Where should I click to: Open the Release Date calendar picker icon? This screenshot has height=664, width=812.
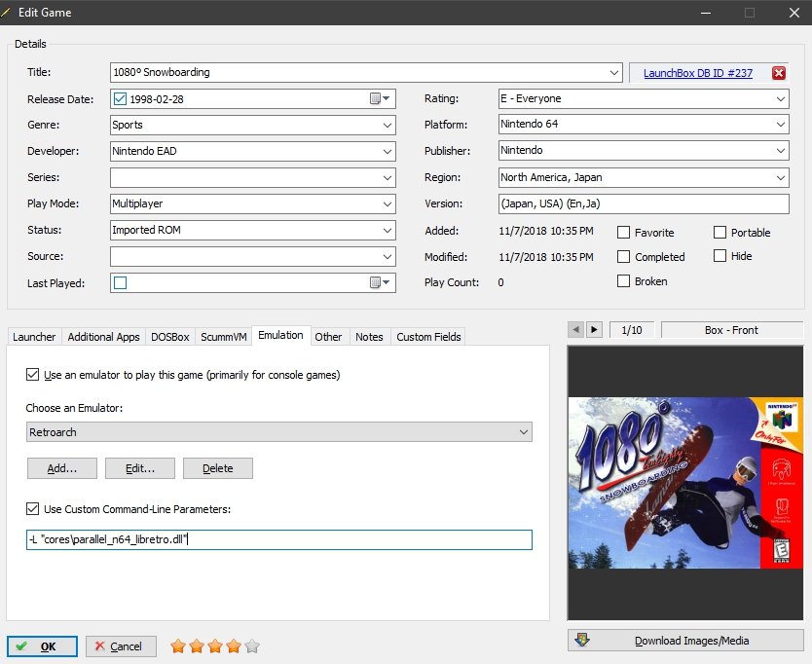pyautogui.click(x=380, y=98)
